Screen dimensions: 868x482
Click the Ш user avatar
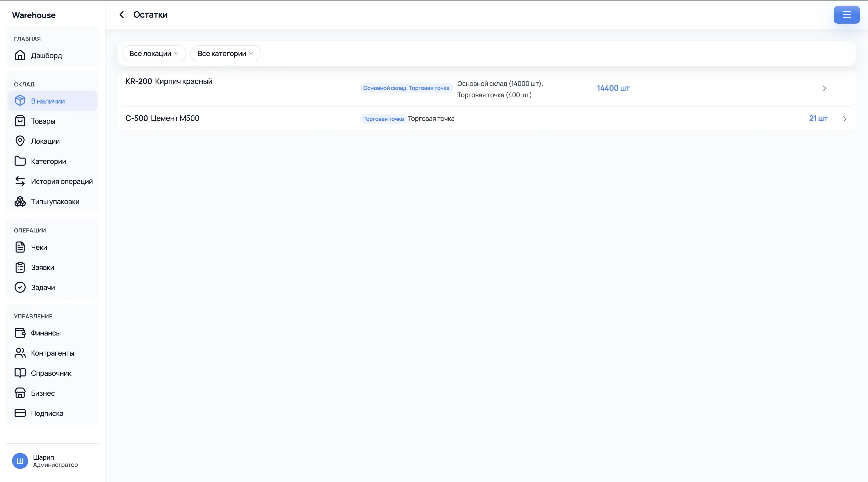pyautogui.click(x=20, y=461)
